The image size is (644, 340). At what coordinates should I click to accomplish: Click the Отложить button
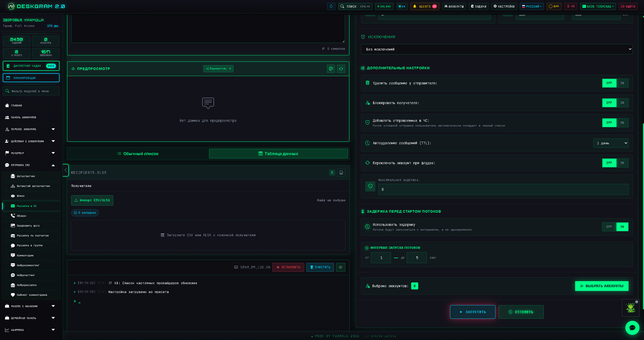coord(521,312)
